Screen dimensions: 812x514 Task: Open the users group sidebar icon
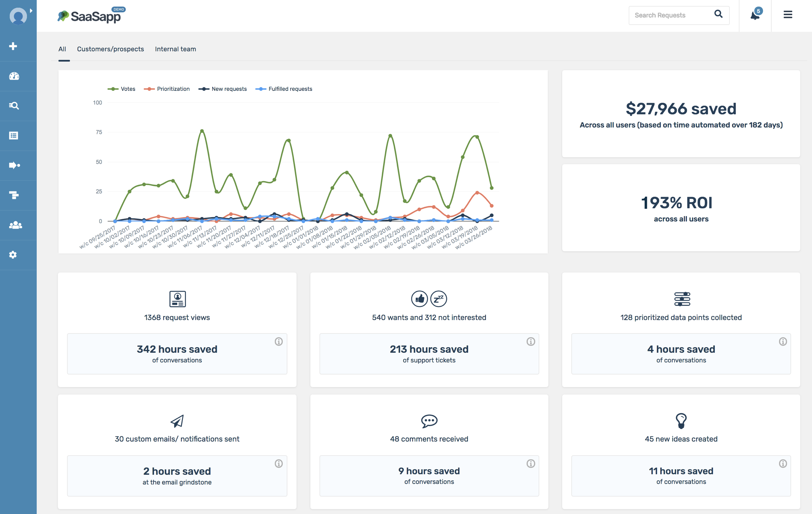click(15, 225)
